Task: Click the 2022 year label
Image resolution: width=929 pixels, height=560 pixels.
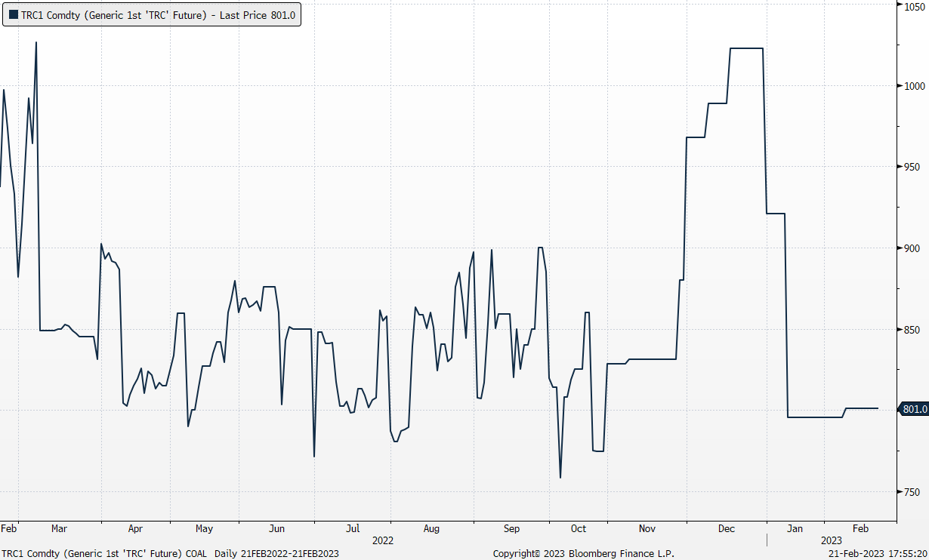Action: coord(383,540)
